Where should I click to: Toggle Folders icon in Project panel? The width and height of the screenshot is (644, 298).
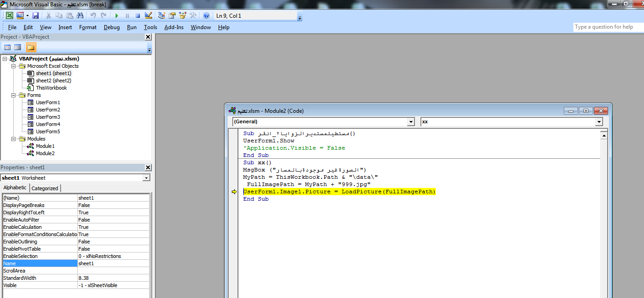[31, 47]
